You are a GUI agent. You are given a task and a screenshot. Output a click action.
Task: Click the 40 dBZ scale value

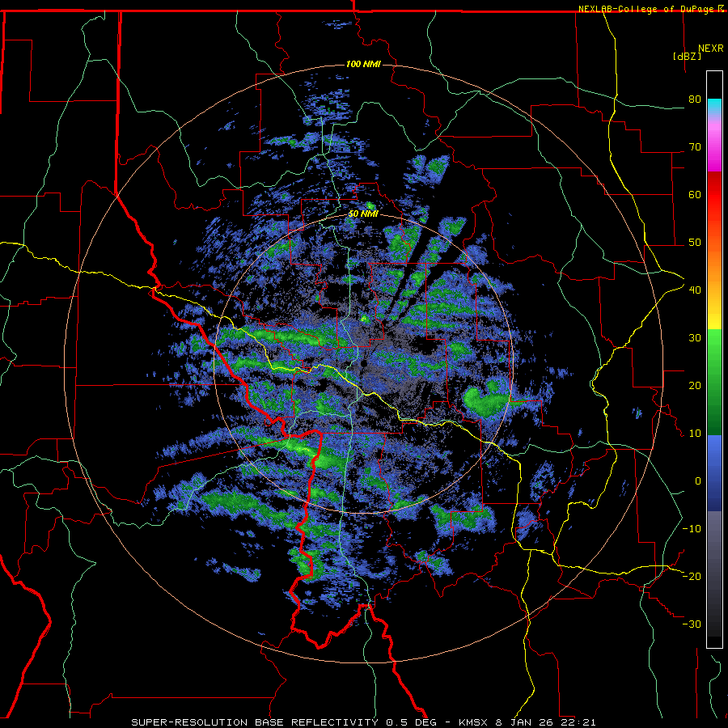pyautogui.click(x=695, y=290)
